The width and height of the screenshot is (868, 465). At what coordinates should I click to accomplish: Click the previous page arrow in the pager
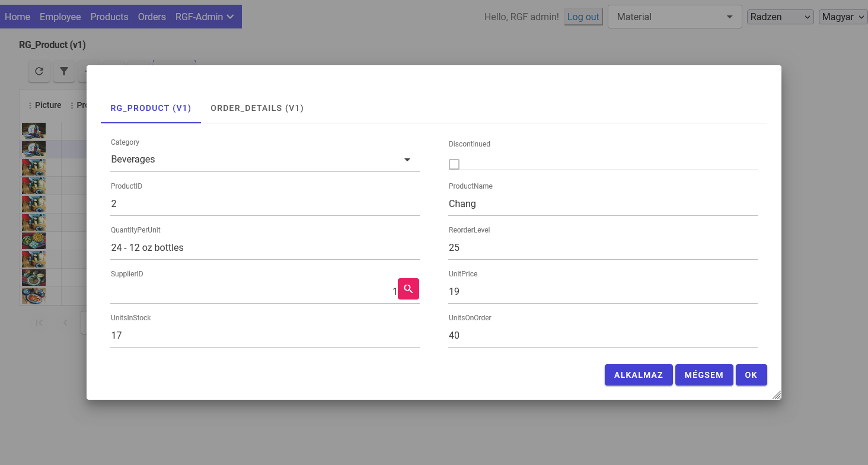[65, 323]
